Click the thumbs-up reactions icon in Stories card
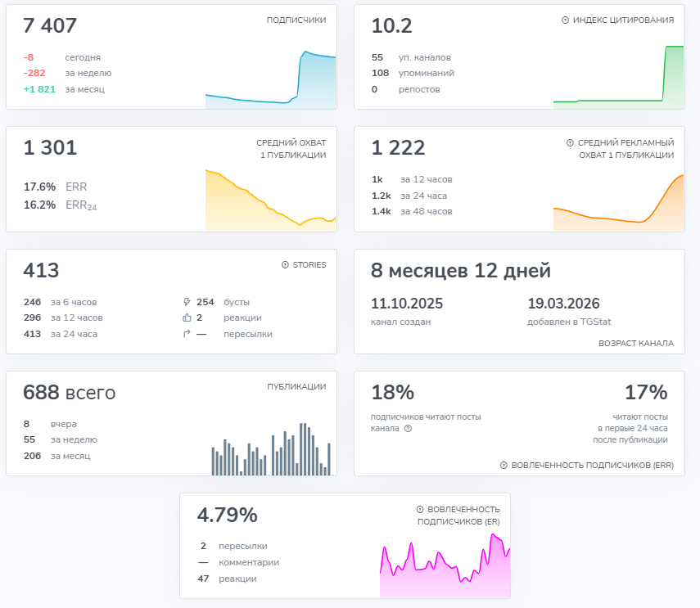700x608 pixels. tap(187, 318)
